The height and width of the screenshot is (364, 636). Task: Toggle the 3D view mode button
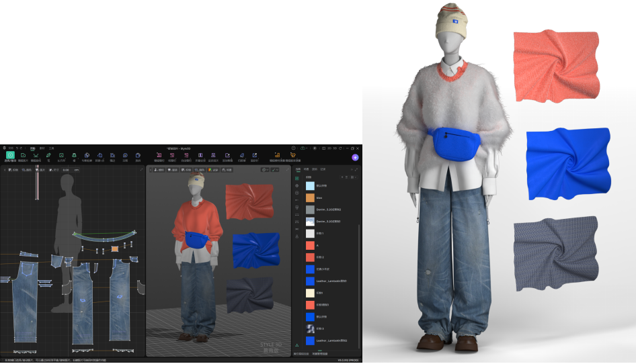pyautogui.click(x=335, y=148)
